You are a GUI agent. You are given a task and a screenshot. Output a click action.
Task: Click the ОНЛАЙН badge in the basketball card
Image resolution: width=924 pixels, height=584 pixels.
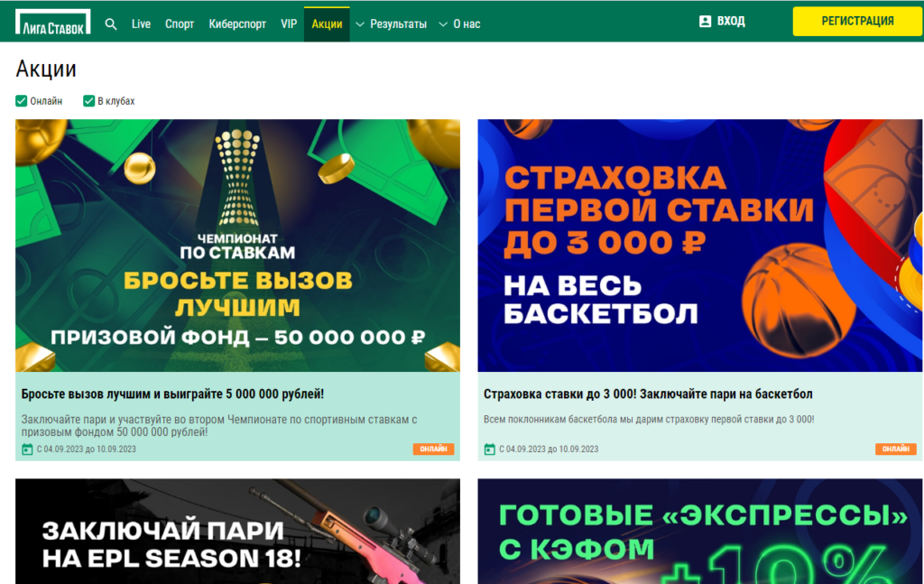(x=896, y=449)
